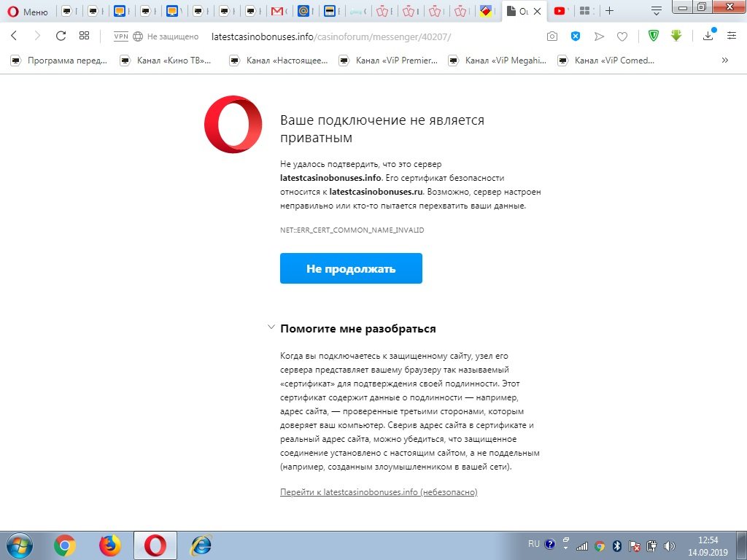Expand the bookmarks bar overflow chevron
747x560 pixels.
[724, 61]
